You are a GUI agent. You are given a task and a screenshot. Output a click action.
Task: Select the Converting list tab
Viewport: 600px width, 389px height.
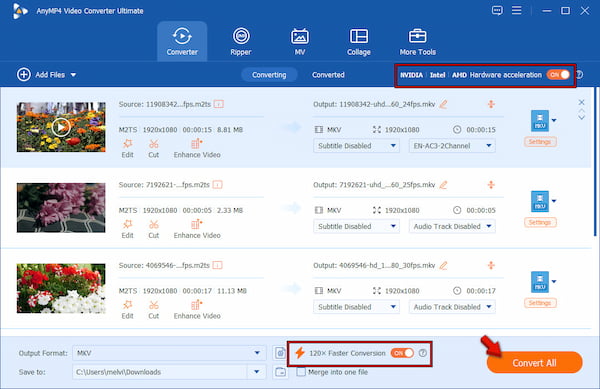[x=269, y=75]
